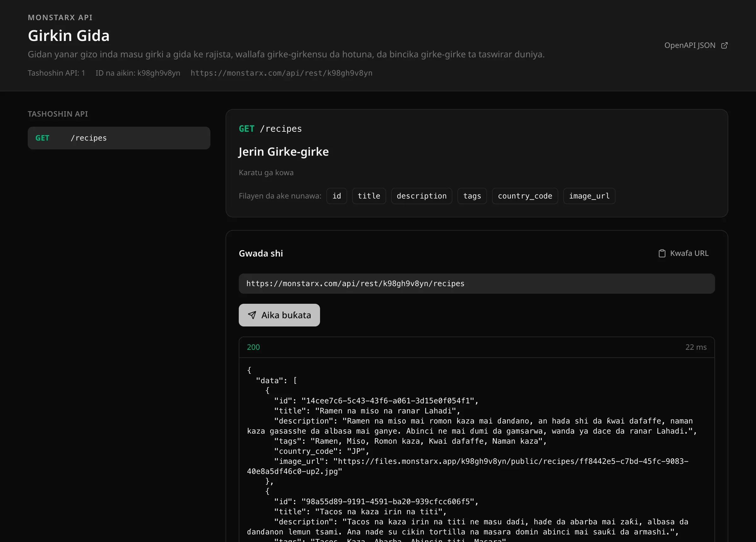Click the clipboard icon beside Kwafa URL

tap(662, 253)
